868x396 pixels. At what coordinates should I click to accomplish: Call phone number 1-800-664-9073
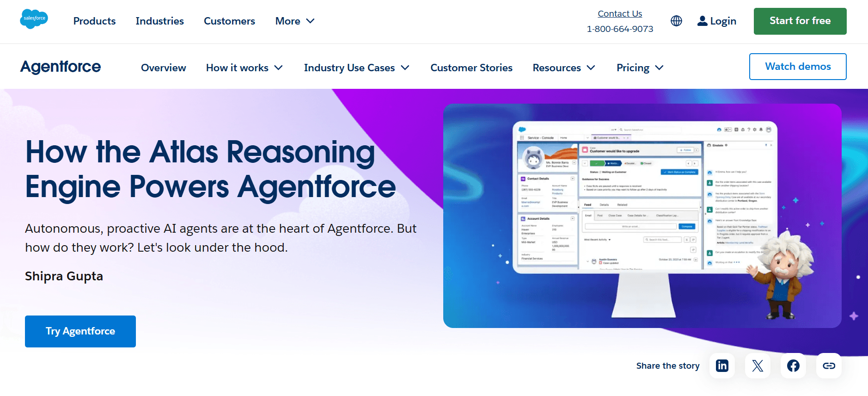pyautogui.click(x=620, y=29)
